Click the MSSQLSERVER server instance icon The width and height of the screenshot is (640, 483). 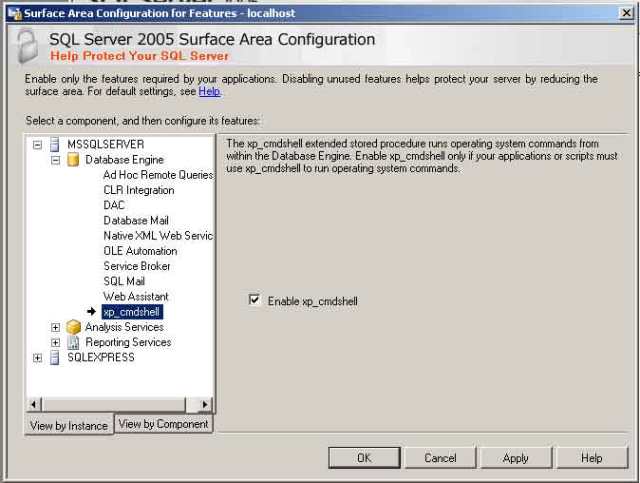[54, 144]
